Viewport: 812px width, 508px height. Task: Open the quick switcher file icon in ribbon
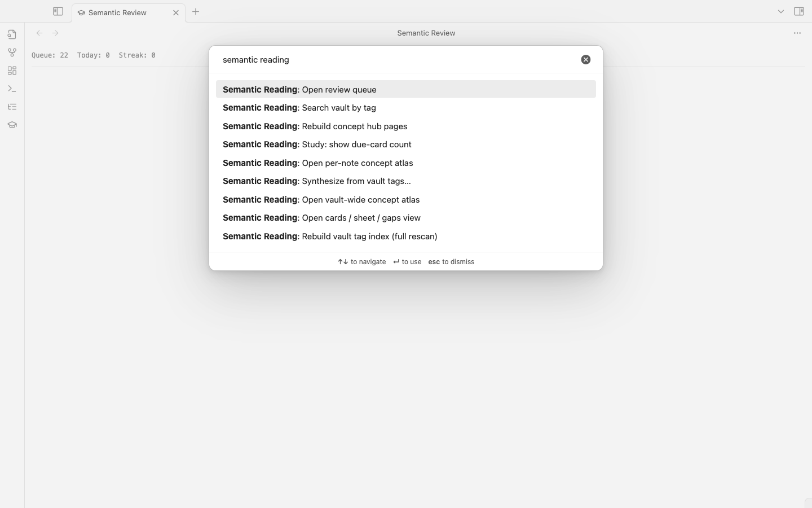(12, 34)
